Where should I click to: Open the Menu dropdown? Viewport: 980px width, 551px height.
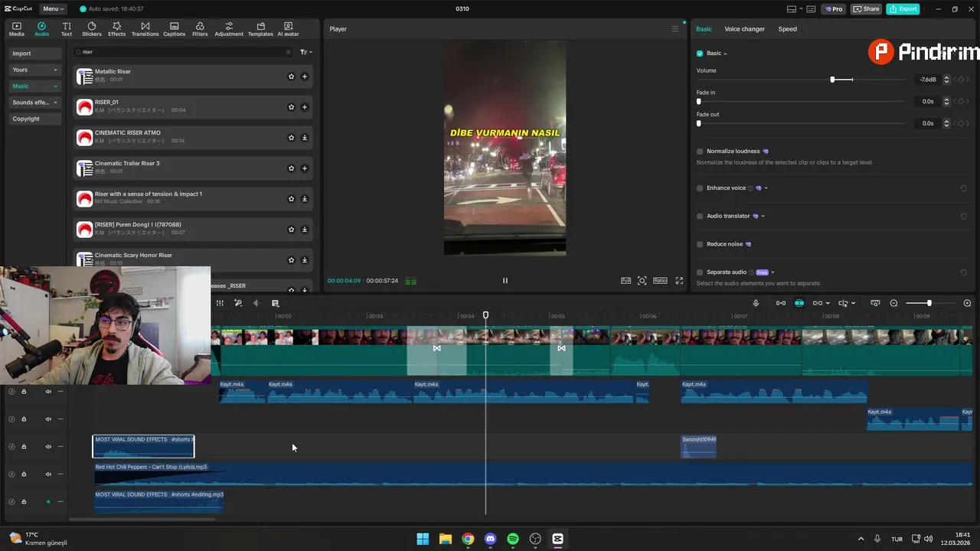tap(53, 9)
